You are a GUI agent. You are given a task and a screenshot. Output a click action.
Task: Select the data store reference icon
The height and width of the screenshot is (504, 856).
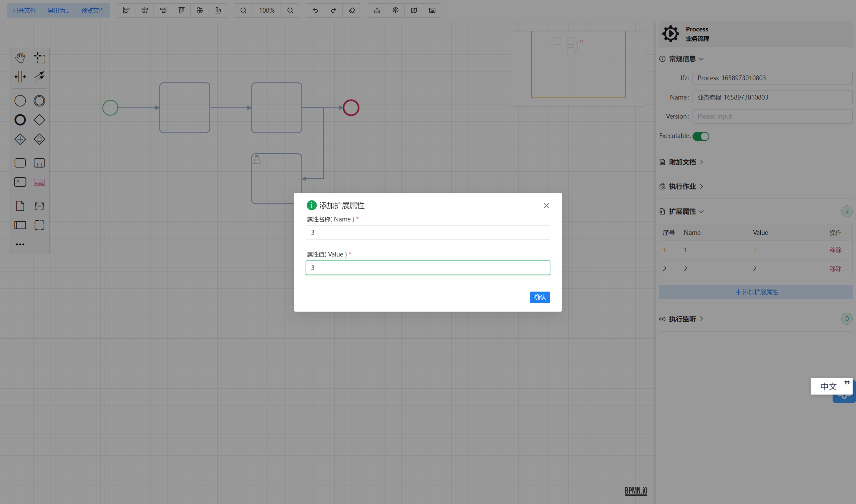[x=39, y=206]
